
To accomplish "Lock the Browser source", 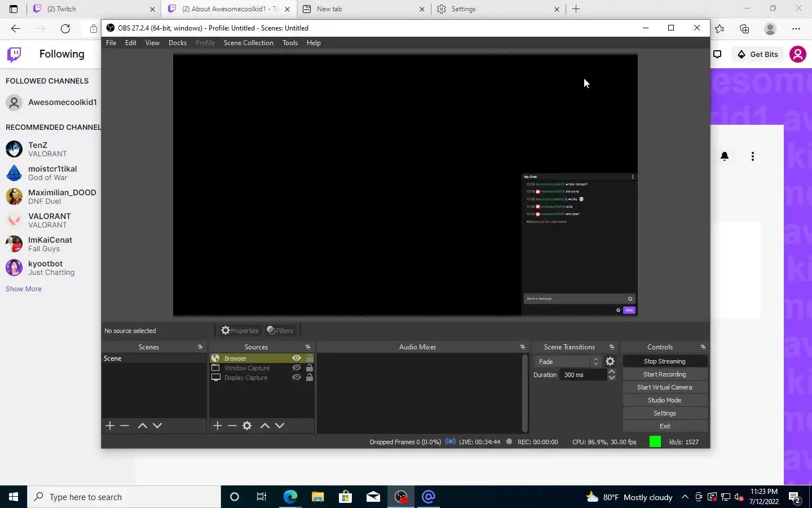I will (310, 358).
